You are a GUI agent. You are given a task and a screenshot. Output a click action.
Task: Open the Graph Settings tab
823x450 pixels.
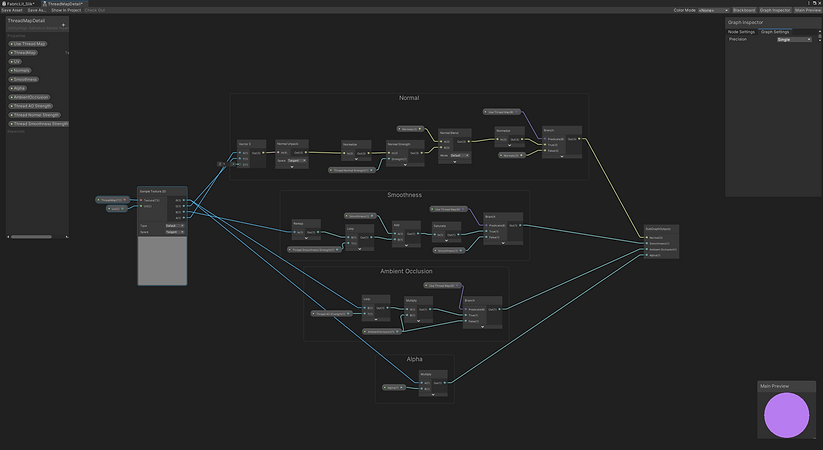click(775, 32)
